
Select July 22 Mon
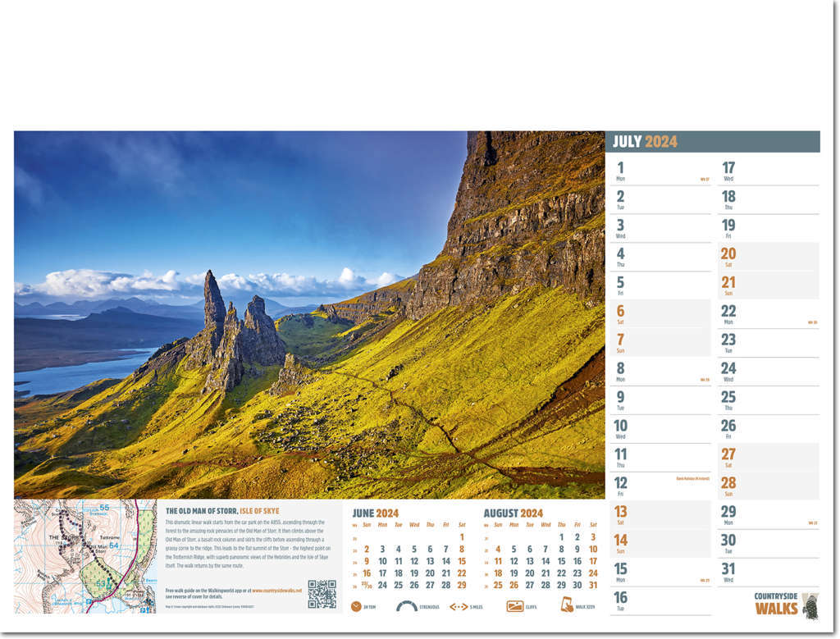tap(768, 314)
